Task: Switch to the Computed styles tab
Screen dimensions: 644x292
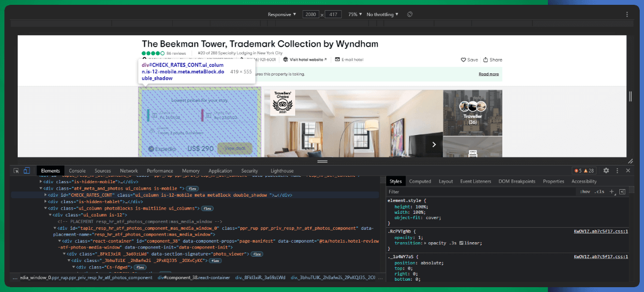Action: [420, 181]
